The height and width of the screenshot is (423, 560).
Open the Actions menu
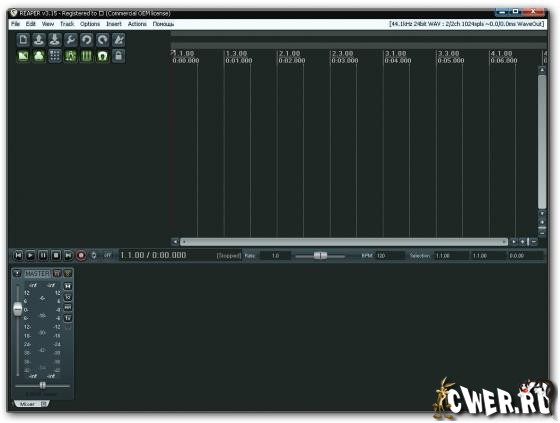coord(137,24)
